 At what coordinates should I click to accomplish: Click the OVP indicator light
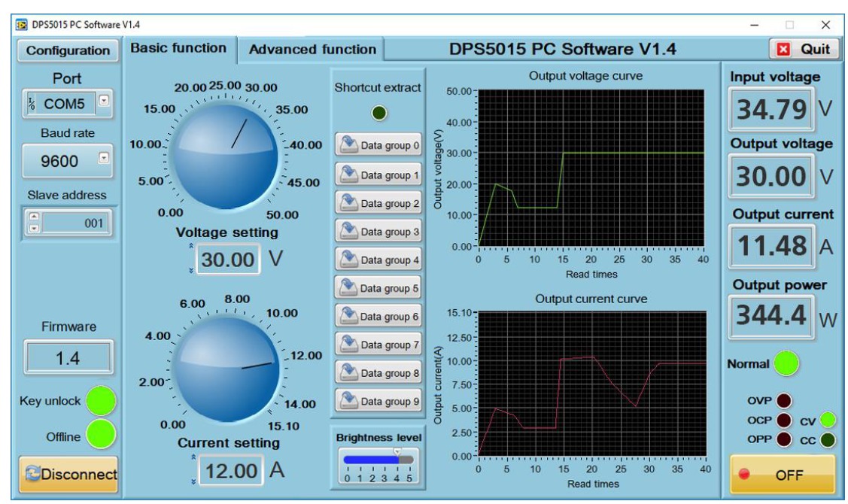coord(784,401)
